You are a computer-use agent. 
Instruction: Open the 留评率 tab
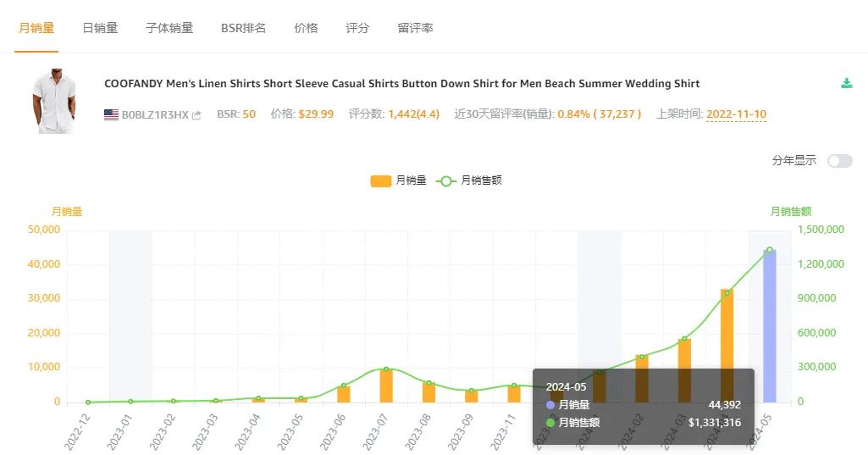coord(415,28)
